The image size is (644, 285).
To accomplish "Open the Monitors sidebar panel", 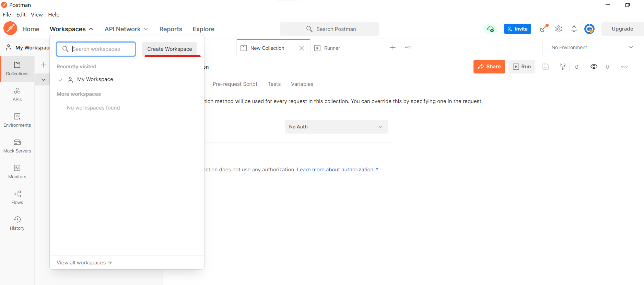I will coord(17,172).
